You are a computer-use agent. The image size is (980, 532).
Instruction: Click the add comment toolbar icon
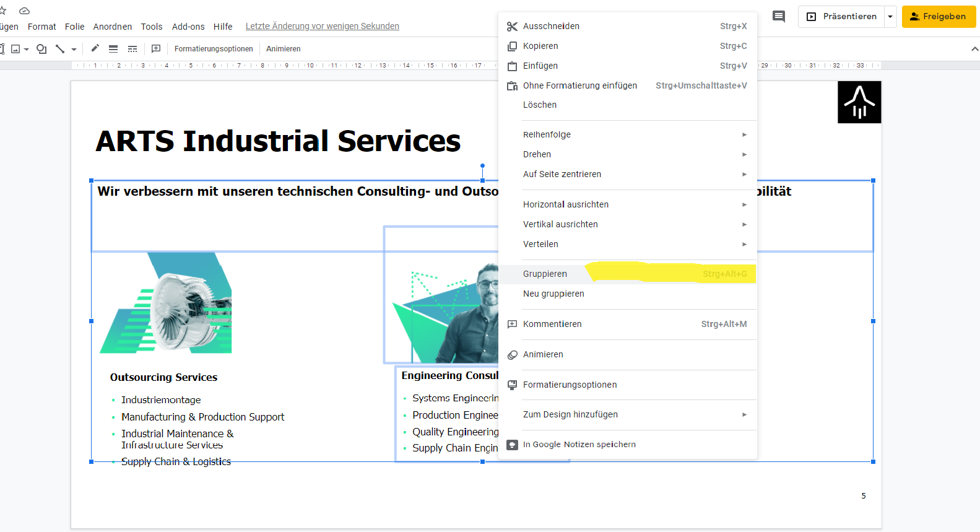coord(156,48)
